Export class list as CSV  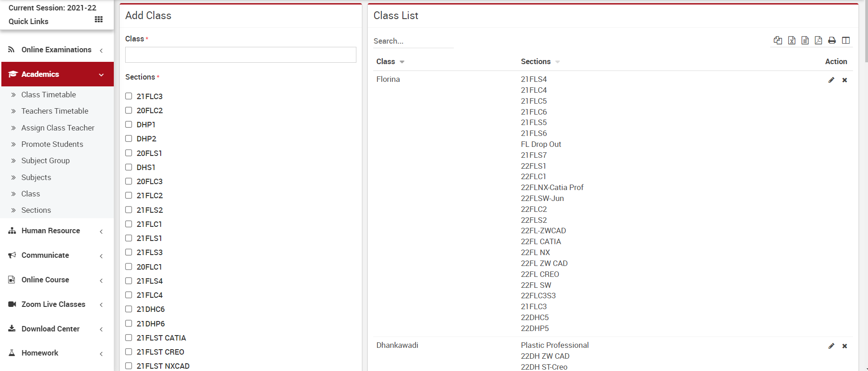click(x=805, y=40)
